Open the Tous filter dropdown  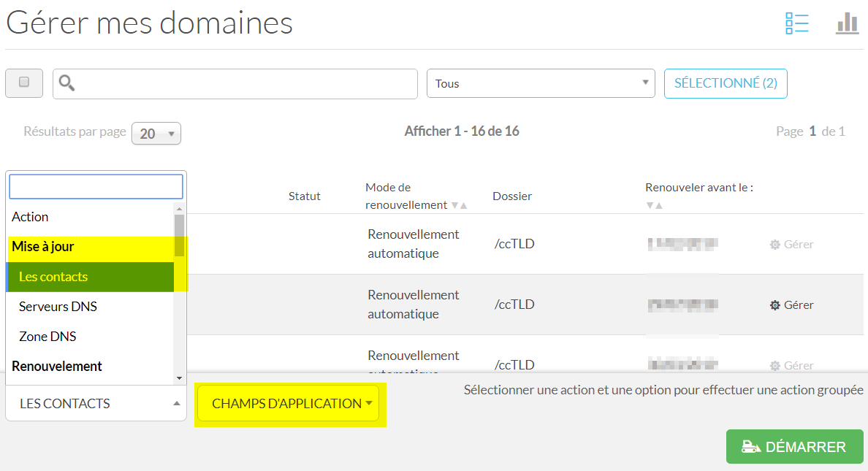(x=541, y=83)
